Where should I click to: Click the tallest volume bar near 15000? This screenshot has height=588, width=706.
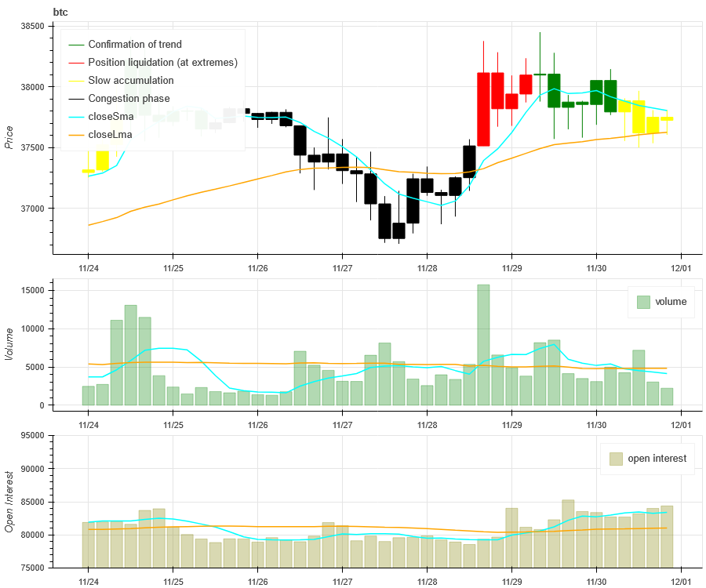point(483,345)
